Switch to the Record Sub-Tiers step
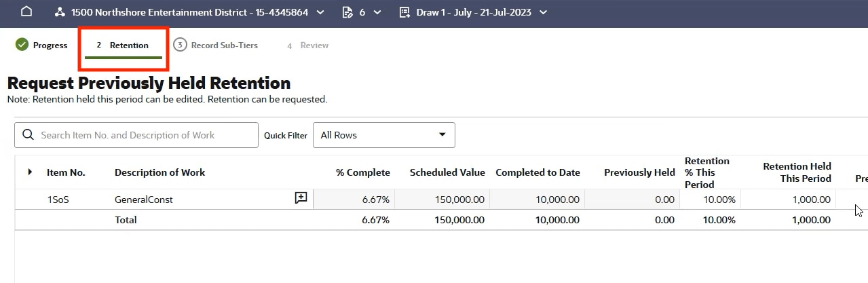This screenshot has height=283, width=868. [x=224, y=45]
